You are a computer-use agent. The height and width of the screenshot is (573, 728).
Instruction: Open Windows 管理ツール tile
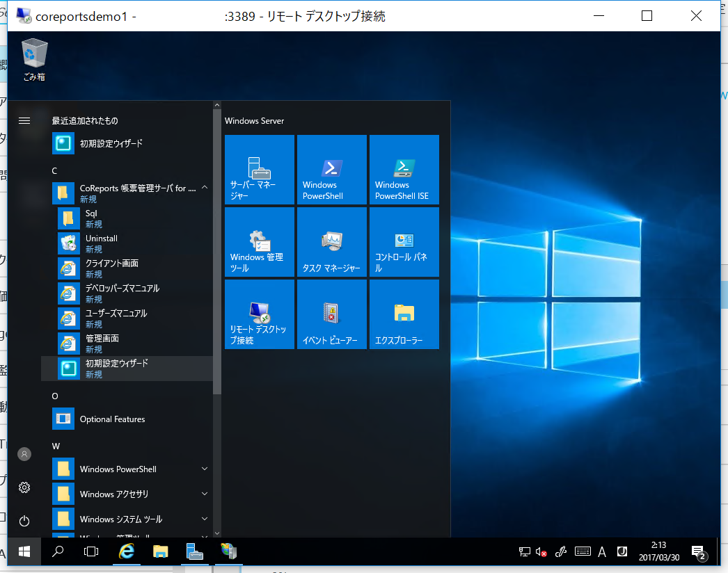260,242
